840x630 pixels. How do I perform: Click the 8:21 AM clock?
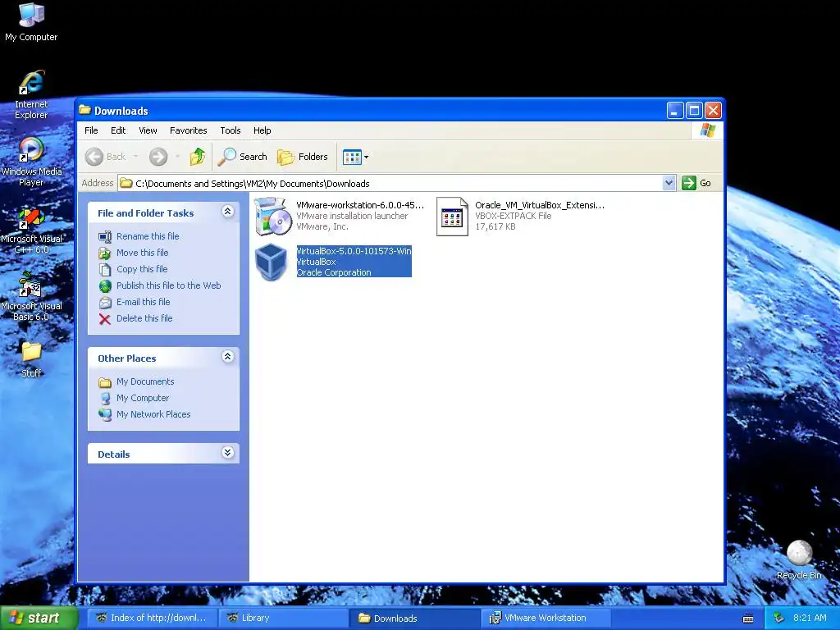tap(810, 618)
